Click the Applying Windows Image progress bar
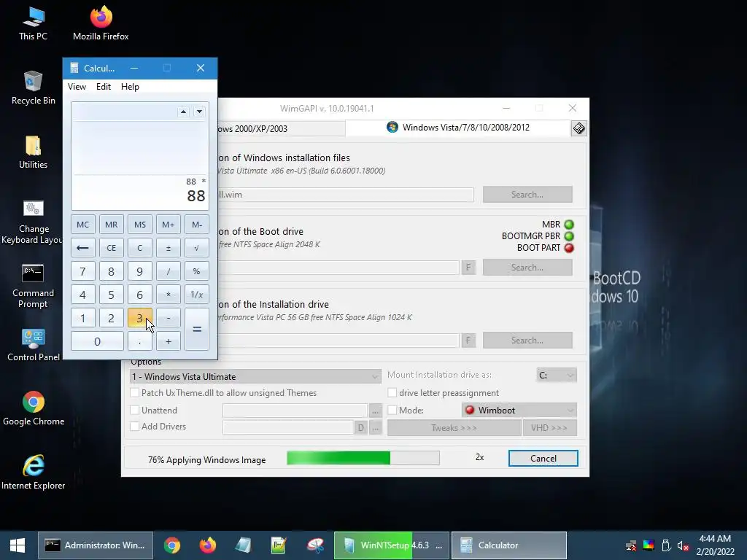This screenshot has height=560, width=747. [363, 458]
